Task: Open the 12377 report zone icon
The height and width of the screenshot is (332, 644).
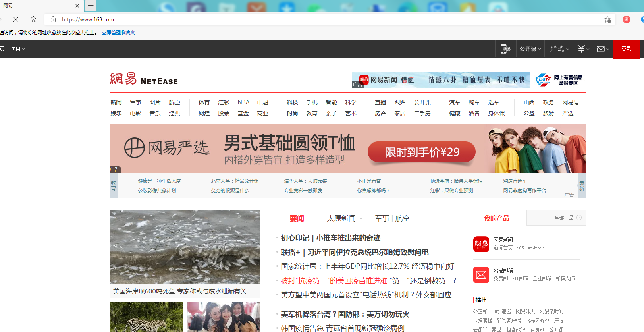Action: coord(559,80)
